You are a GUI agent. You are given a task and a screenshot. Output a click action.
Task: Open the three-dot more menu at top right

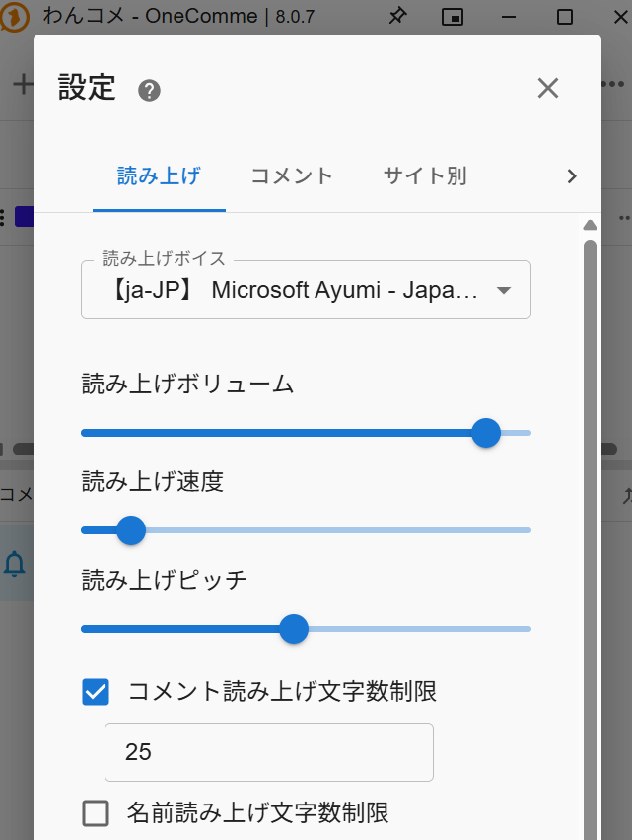pos(615,84)
